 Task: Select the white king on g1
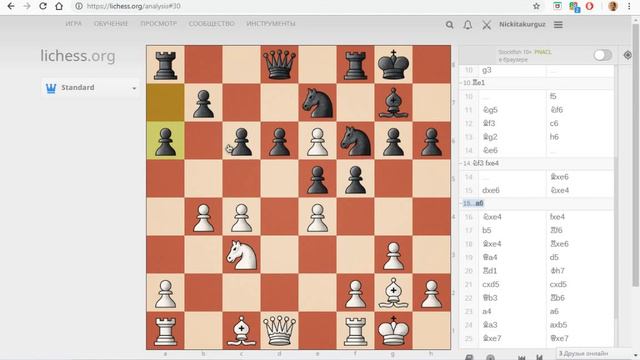pos(393,331)
